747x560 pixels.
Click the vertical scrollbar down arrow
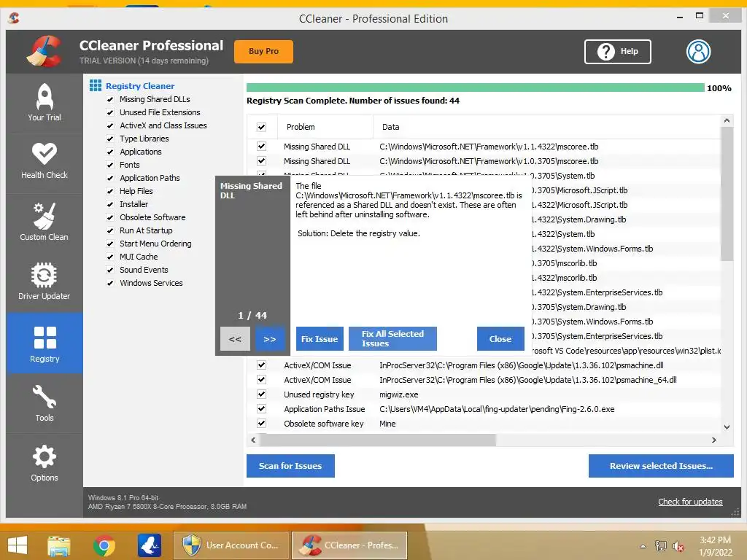[x=727, y=427]
